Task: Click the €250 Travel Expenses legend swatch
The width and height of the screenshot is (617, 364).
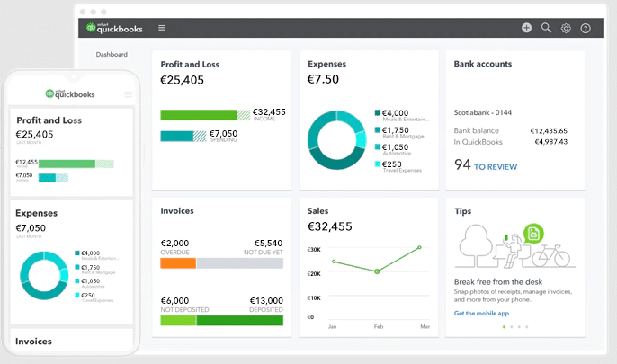Action: (x=378, y=164)
